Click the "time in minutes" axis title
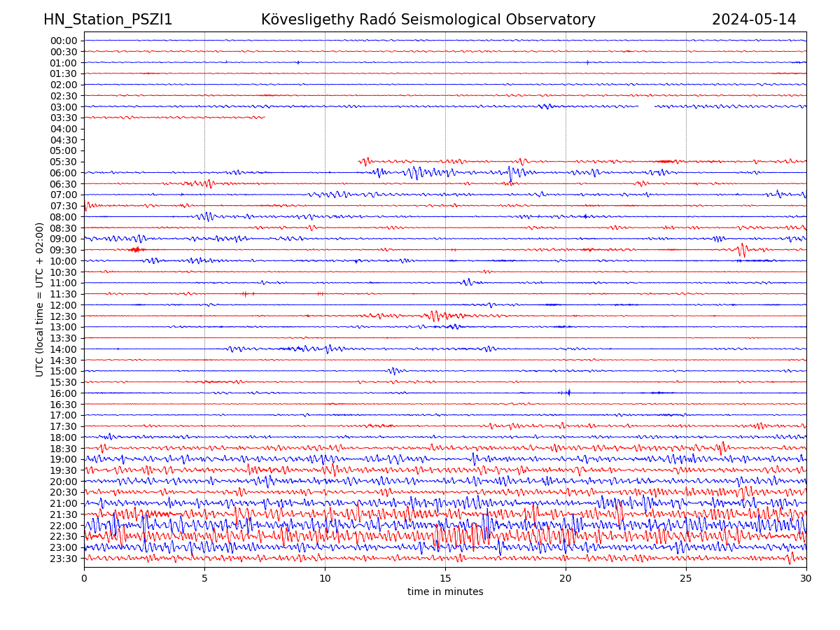Image resolution: width=840 pixels, height=630 pixels. (x=445, y=592)
